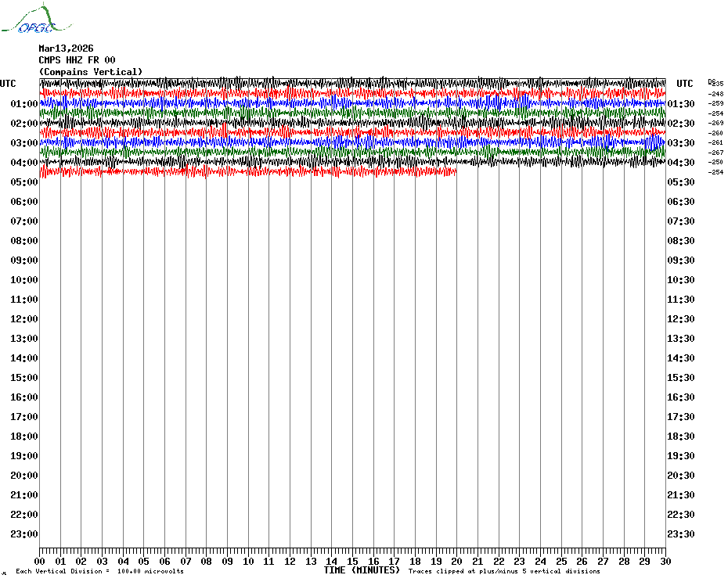Click minute tick label 05 on the bottom axis
The width and height of the screenshot is (728, 582).
point(144,561)
